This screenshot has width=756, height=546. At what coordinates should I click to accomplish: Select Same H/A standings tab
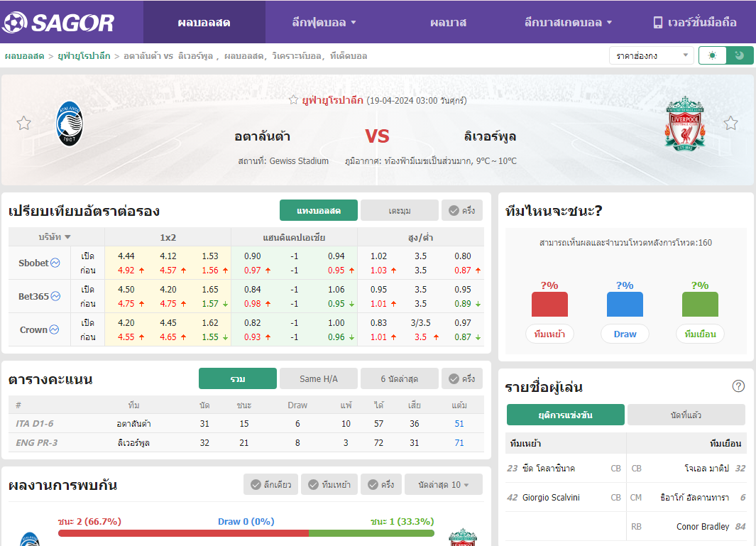[319, 378]
